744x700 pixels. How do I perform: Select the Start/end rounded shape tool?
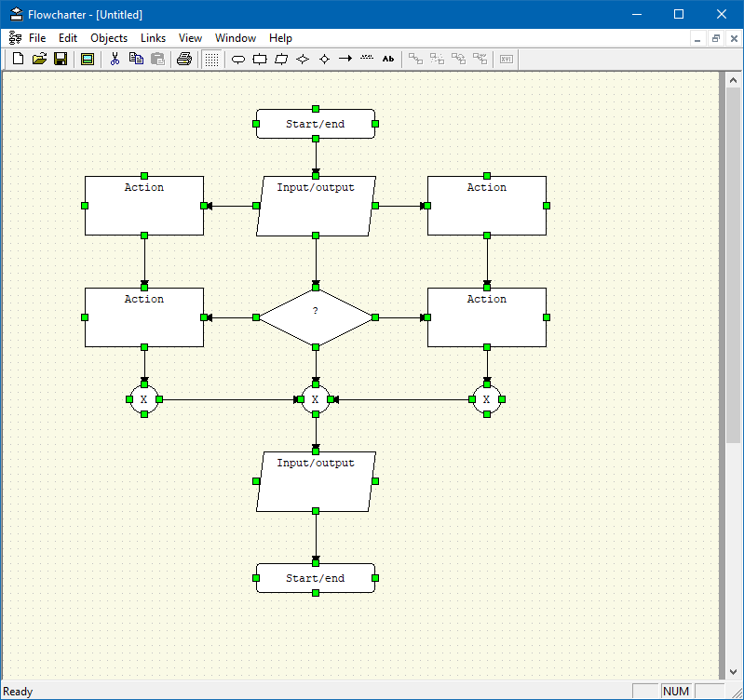pyautogui.click(x=238, y=59)
